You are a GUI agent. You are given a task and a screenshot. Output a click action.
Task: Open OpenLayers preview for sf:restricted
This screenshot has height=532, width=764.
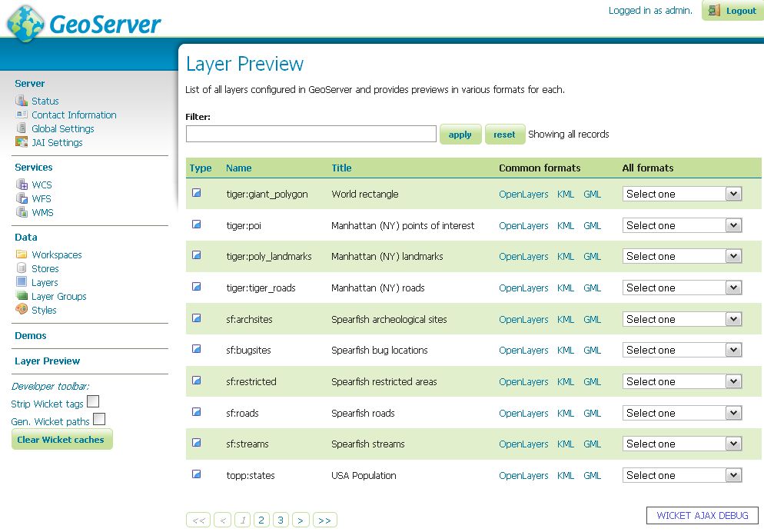[523, 381]
